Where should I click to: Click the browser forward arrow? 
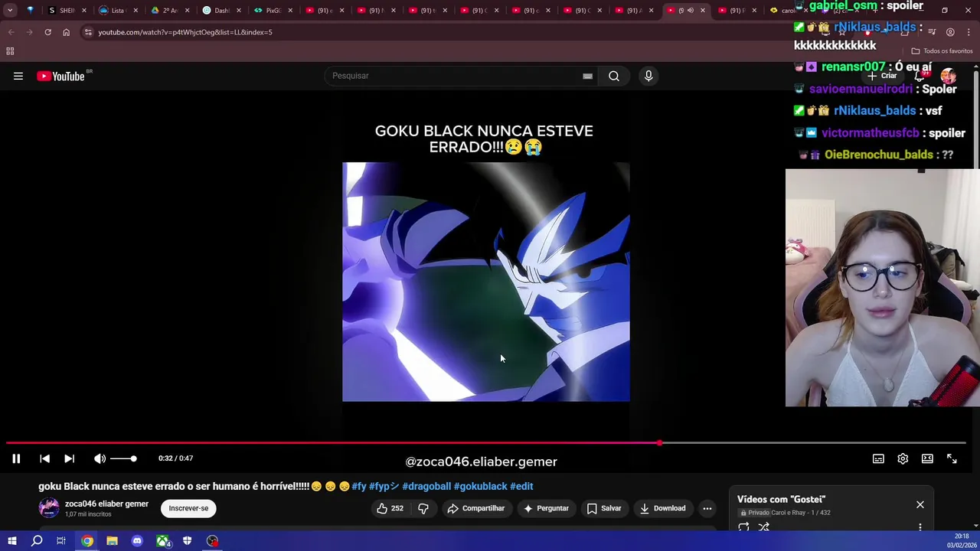(x=29, y=32)
